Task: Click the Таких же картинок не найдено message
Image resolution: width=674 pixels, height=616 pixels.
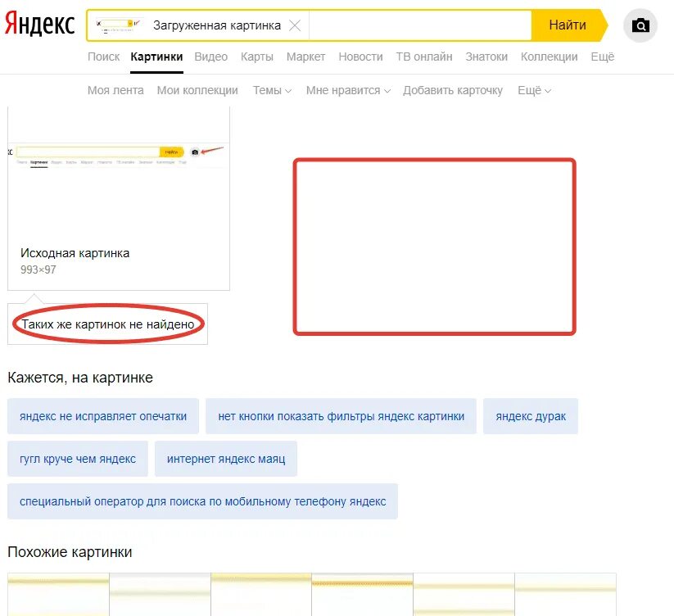Action: (x=108, y=324)
